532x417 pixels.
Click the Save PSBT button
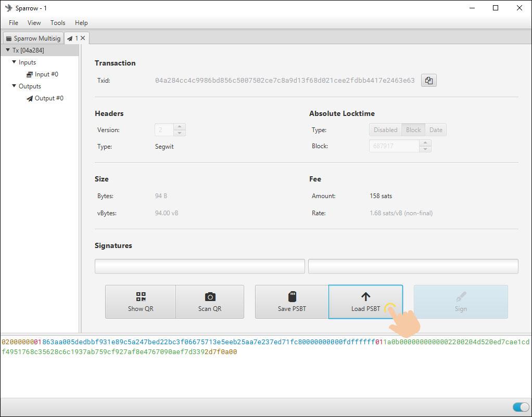(292, 302)
